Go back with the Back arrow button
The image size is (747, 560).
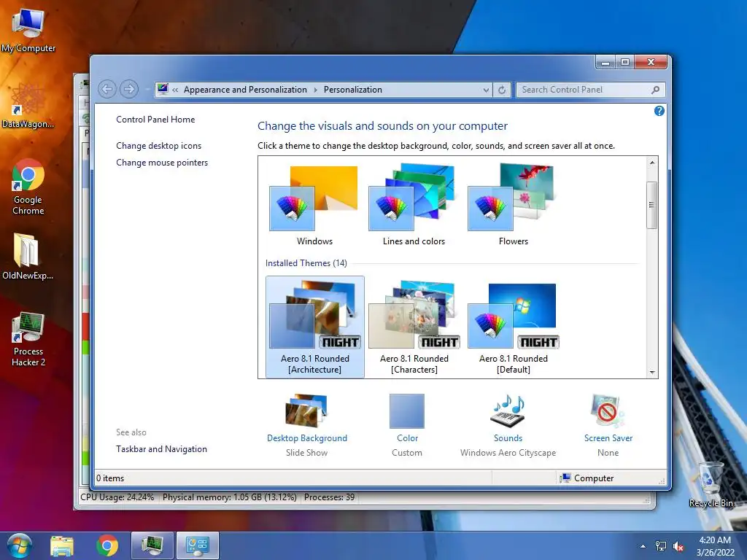pos(107,89)
